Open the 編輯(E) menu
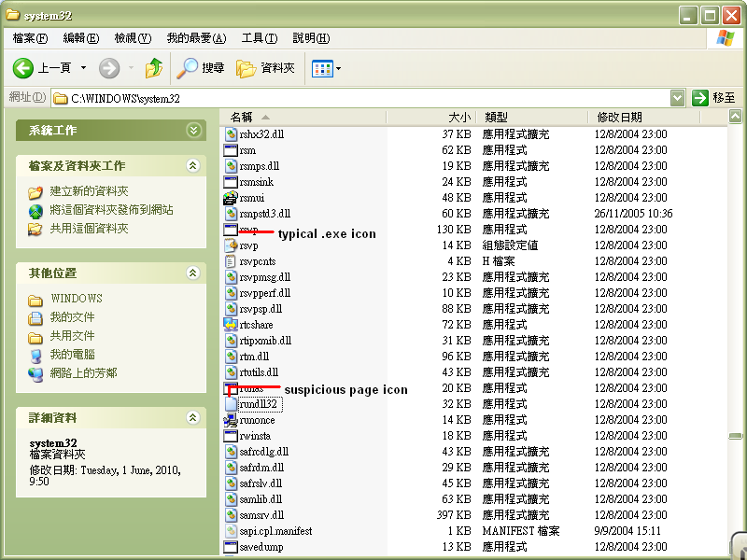This screenshot has height=560, width=747. (81, 38)
